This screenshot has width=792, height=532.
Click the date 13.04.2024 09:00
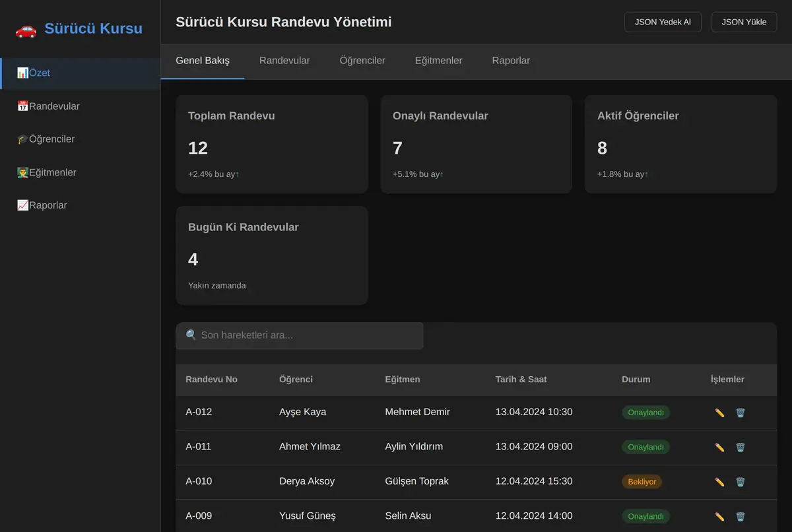click(x=534, y=446)
